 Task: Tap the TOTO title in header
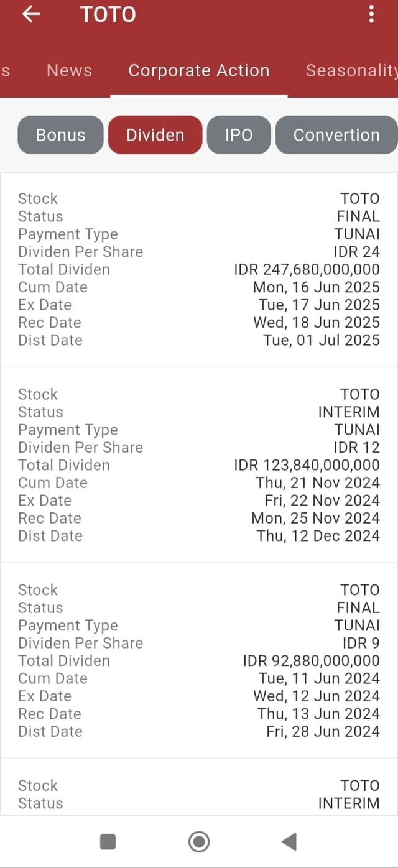click(108, 14)
